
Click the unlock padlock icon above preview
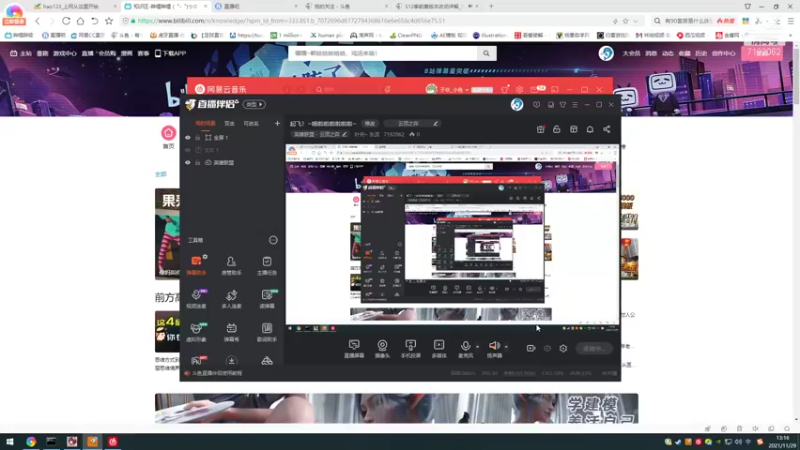[x=557, y=130]
